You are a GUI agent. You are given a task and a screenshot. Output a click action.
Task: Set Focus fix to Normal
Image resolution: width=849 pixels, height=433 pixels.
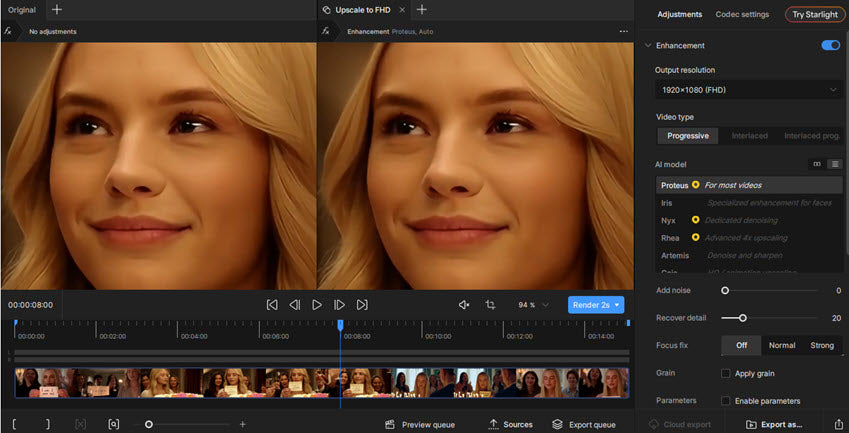click(x=782, y=345)
